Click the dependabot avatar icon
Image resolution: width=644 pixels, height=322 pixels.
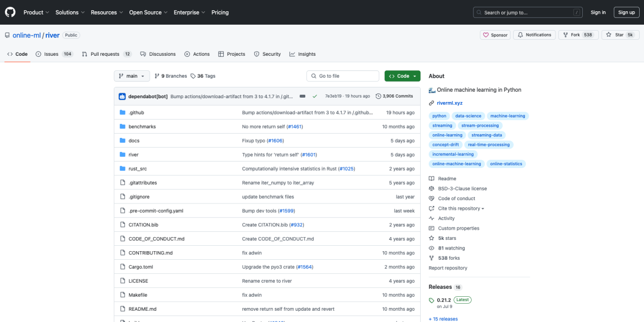122,96
